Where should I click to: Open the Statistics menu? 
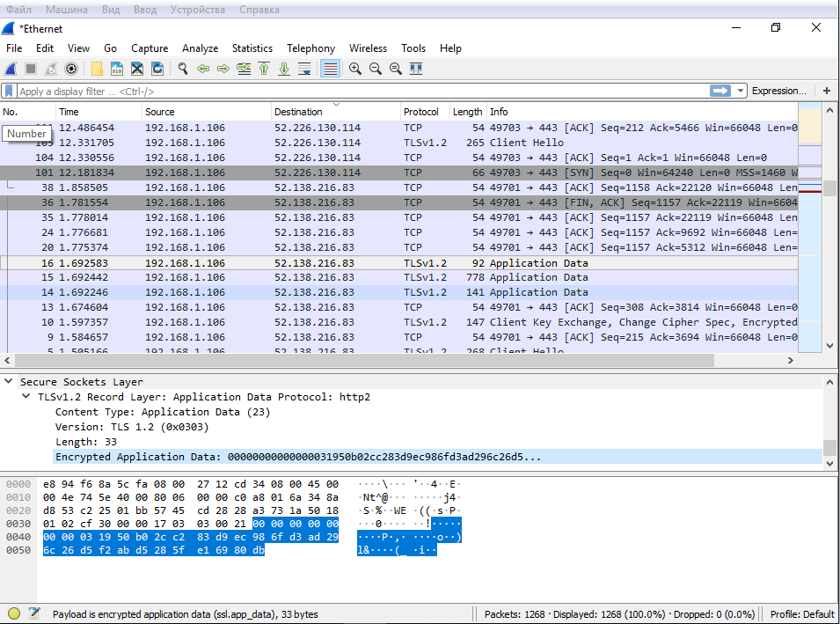[252, 48]
